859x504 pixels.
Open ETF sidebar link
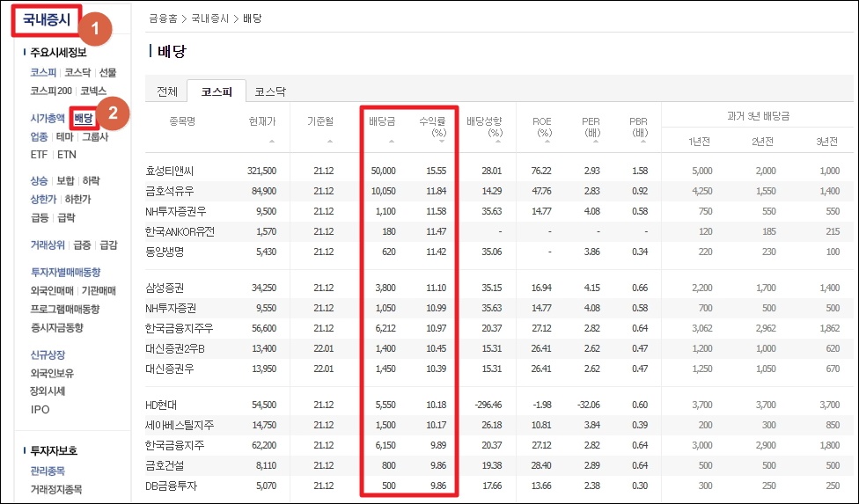click(39, 155)
